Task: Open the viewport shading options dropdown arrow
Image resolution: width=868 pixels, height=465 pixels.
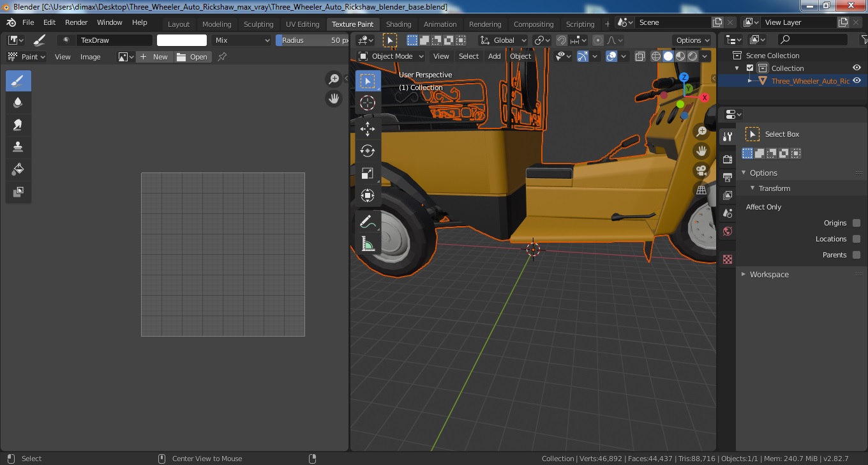Action: point(705,56)
